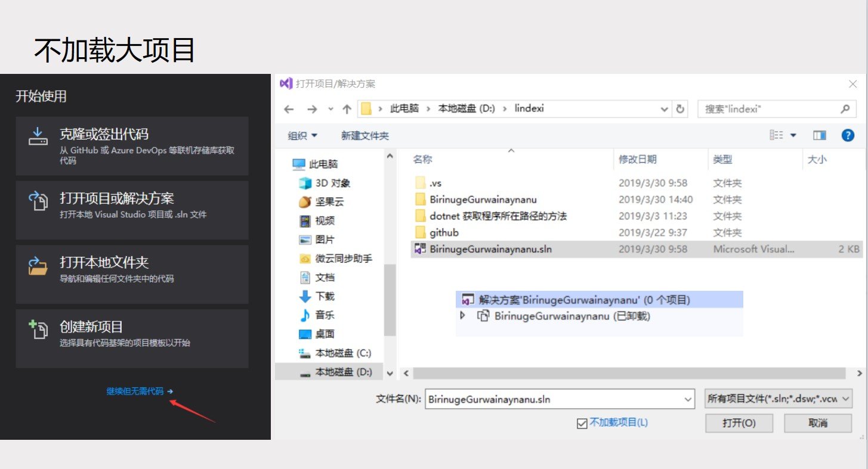Select solution 'BirinugeGurwainaynanu' (0 个项目) node
The width and height of the screenshot is (868, 469).
[x=600, y=300]
